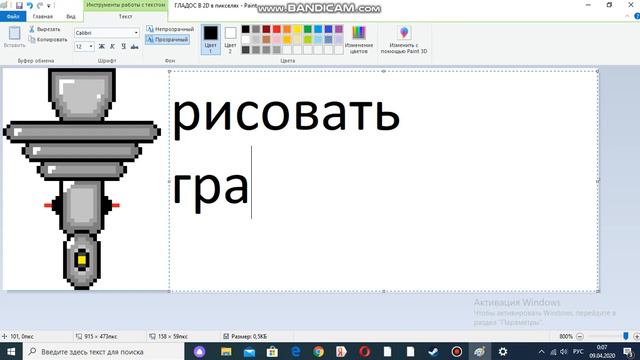Image resolution: width=640 pixels, height=360 pixels.
Task: Click the zoom slider handle
Action: [626, 336]
